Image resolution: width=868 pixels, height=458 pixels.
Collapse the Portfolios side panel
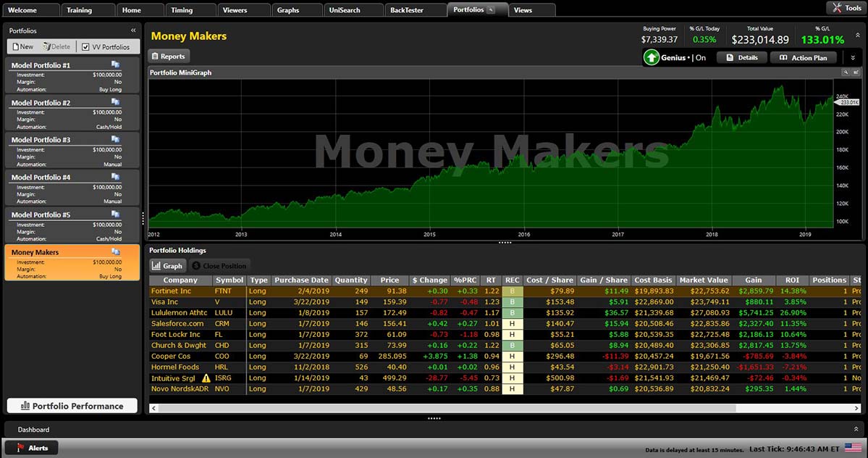pos(133,30)
